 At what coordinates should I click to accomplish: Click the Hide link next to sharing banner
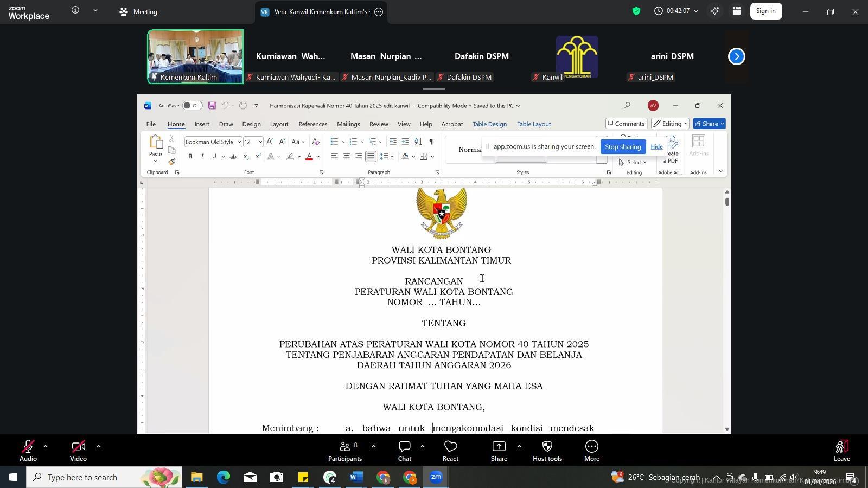pos(656,146)
